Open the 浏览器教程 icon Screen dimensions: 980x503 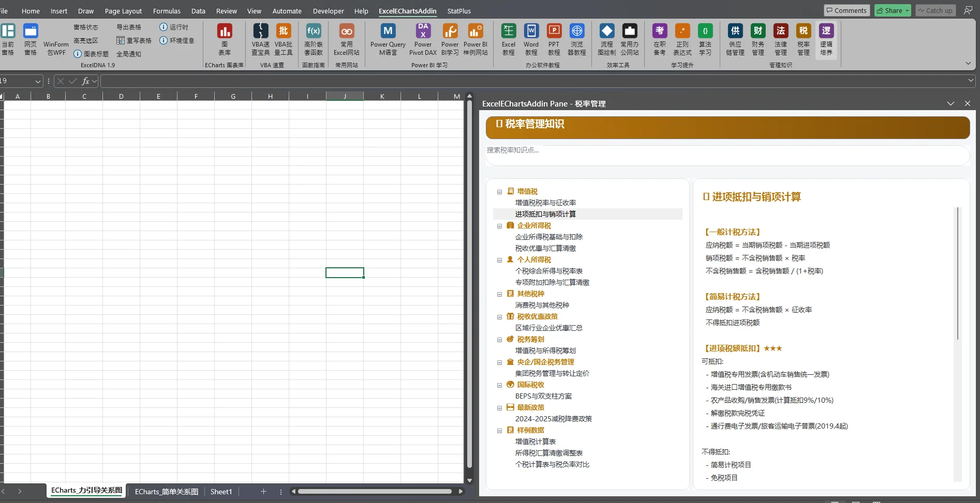[576, 39]
